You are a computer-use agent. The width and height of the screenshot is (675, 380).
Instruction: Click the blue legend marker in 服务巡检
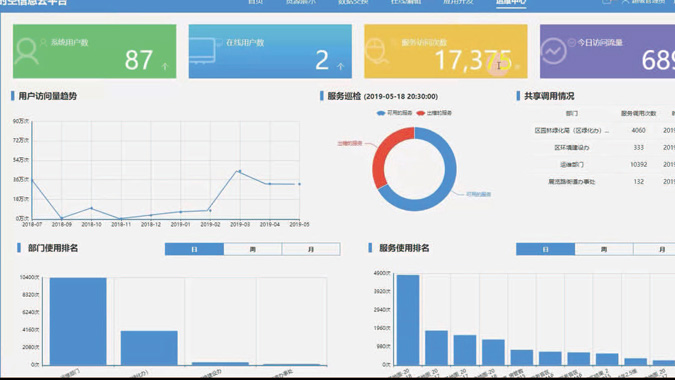pyautogui.click(x=381, y=113)
